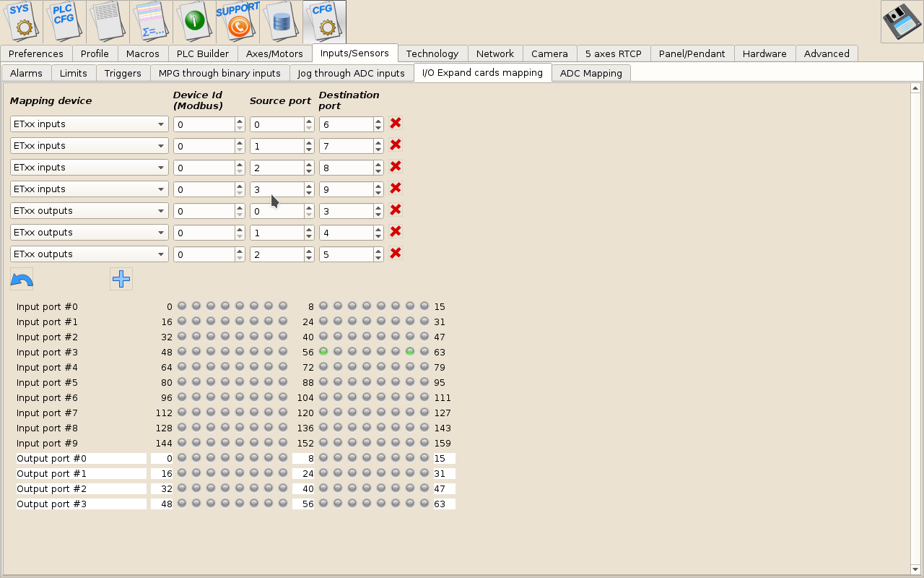Click the lit green LED beside pin 56
The image size is (924, 578).
click(x=323, y=352)
